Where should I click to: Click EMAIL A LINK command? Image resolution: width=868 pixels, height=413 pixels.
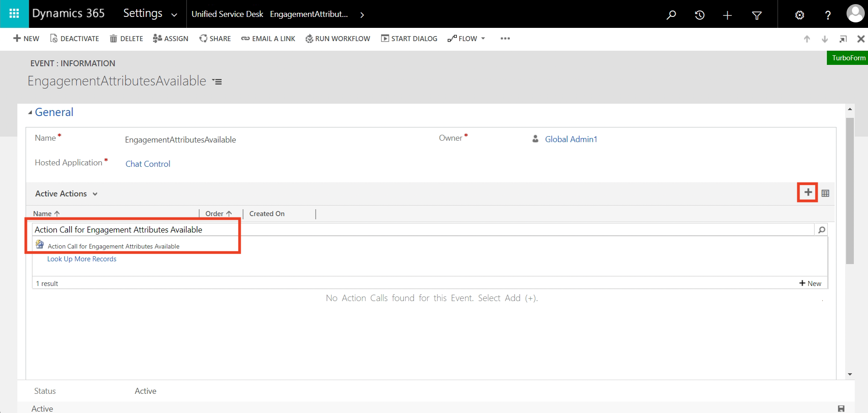pos(268,38)
